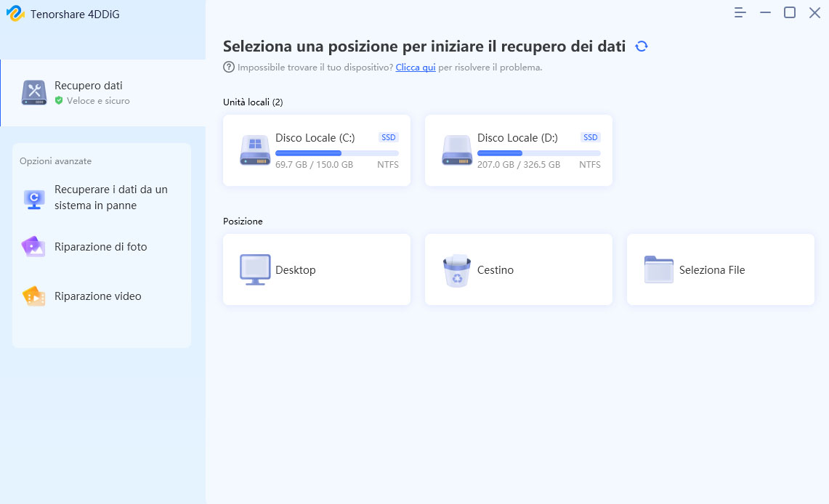Screen dimensions: 829x504
Task: Select the Recupero dati sidebar tab
Action: tap(102, 93)
